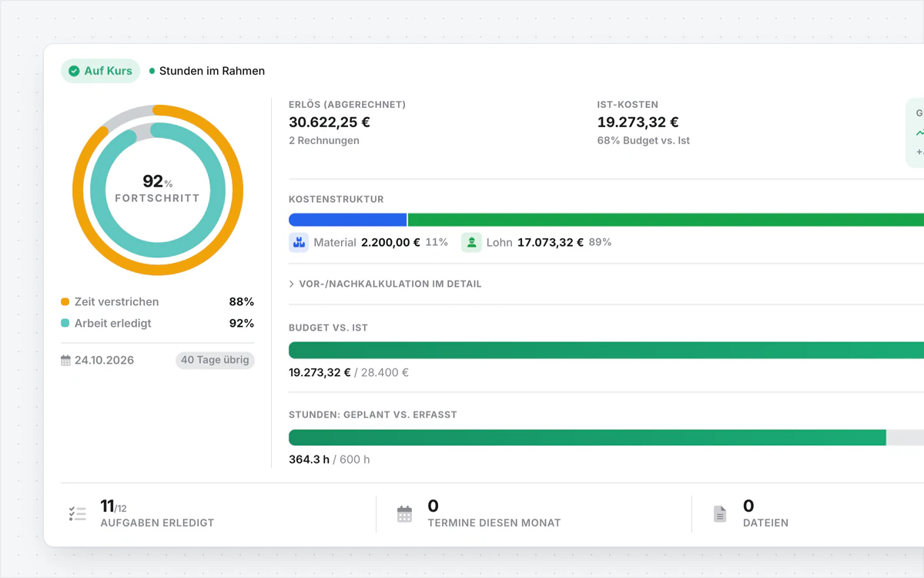Click the calendar icon for Termine diesen Monat
This screenshot has height=578, width=924.
(x=405, y=514)
